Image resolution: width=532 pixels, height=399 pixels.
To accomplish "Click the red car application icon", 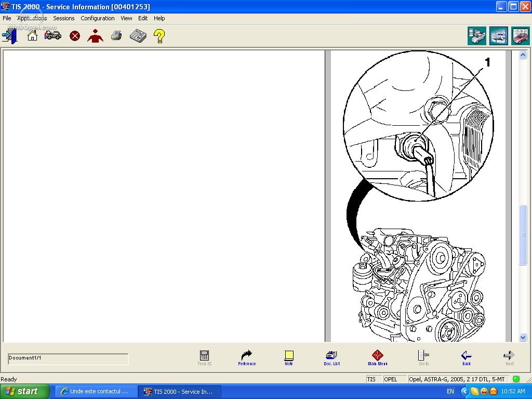I will 521,36.
